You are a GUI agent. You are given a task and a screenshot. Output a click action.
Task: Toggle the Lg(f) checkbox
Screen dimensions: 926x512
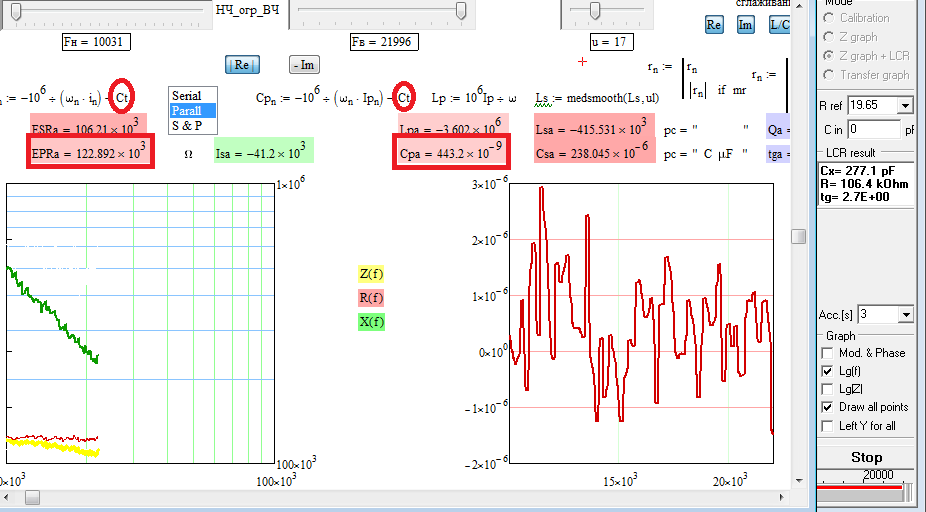coord(827,371)
